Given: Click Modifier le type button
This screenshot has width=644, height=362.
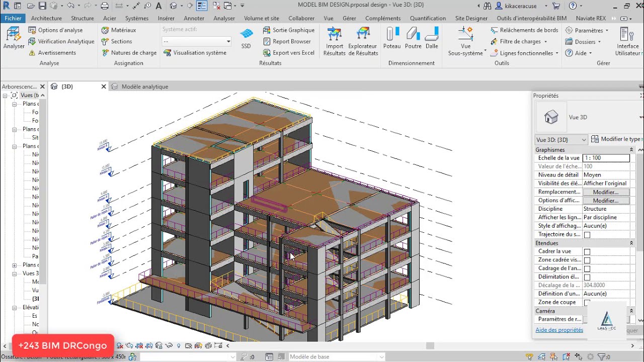Looking at the screenshot, I should (617, 139).
